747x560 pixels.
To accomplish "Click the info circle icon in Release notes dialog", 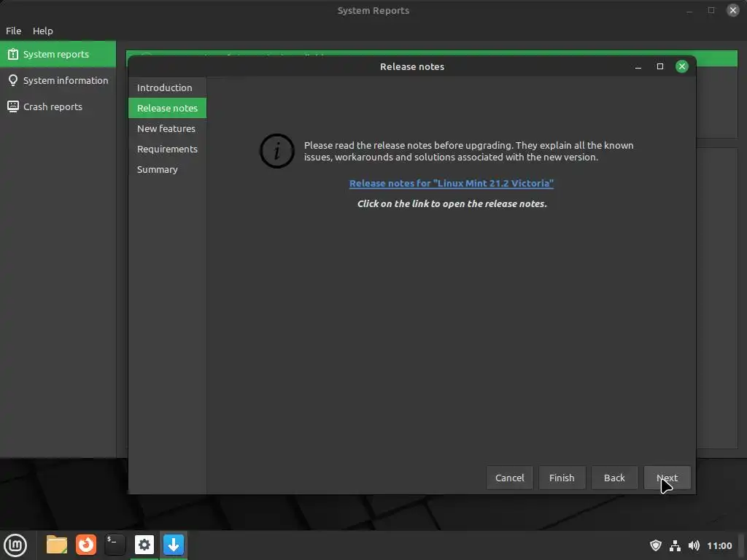I will (276, 151).
